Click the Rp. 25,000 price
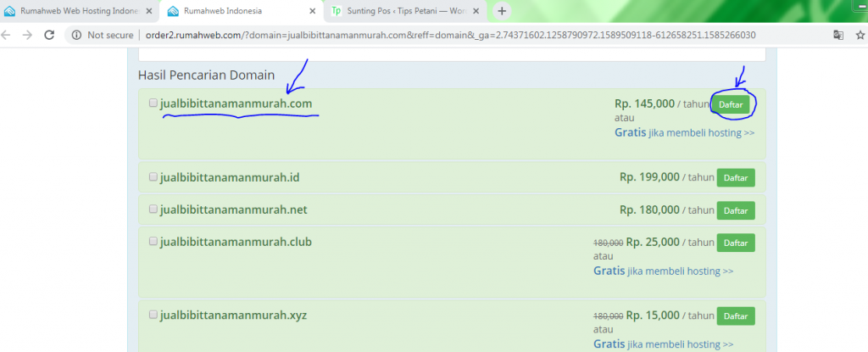The height and width of the screenshot is (352, 868). pyautogui.click(x=653, y=242)
